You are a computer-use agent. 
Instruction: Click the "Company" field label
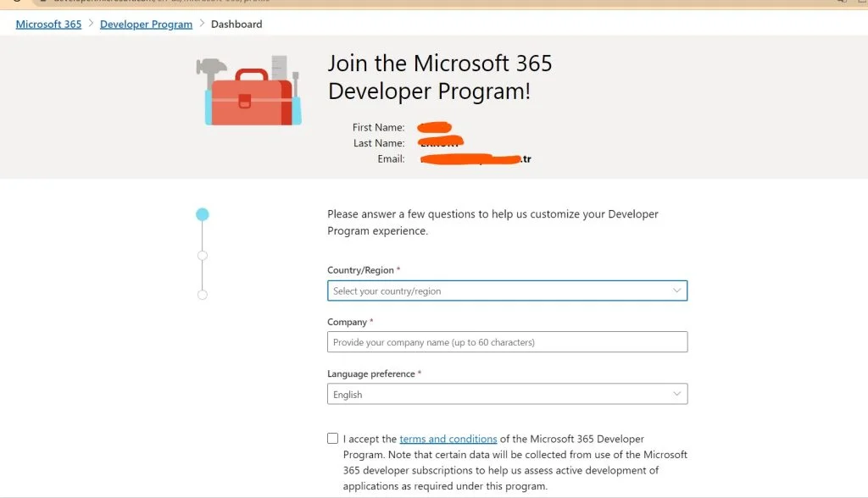(x=347, y=322)
